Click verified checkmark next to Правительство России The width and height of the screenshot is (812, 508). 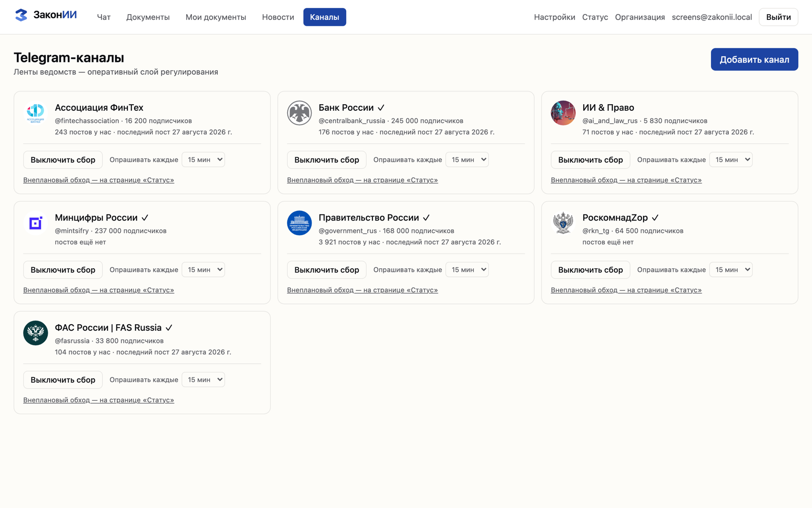(x=426, y=218)
